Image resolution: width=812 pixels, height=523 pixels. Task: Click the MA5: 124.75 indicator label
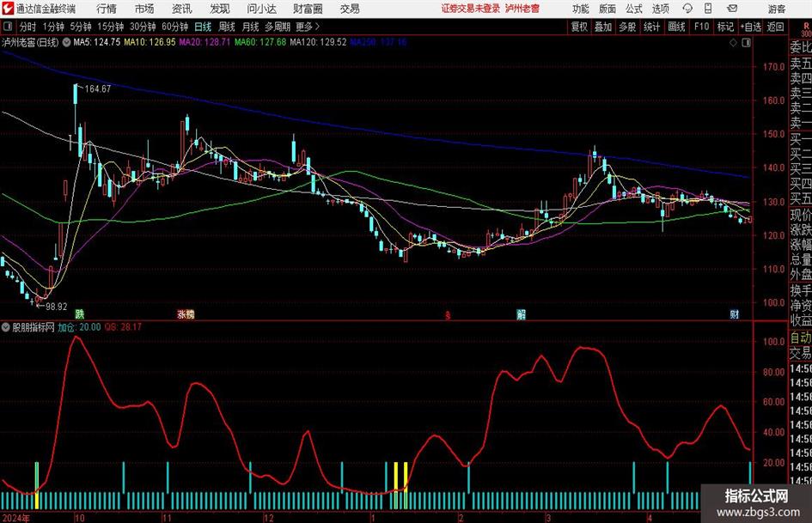pos(97,42)
